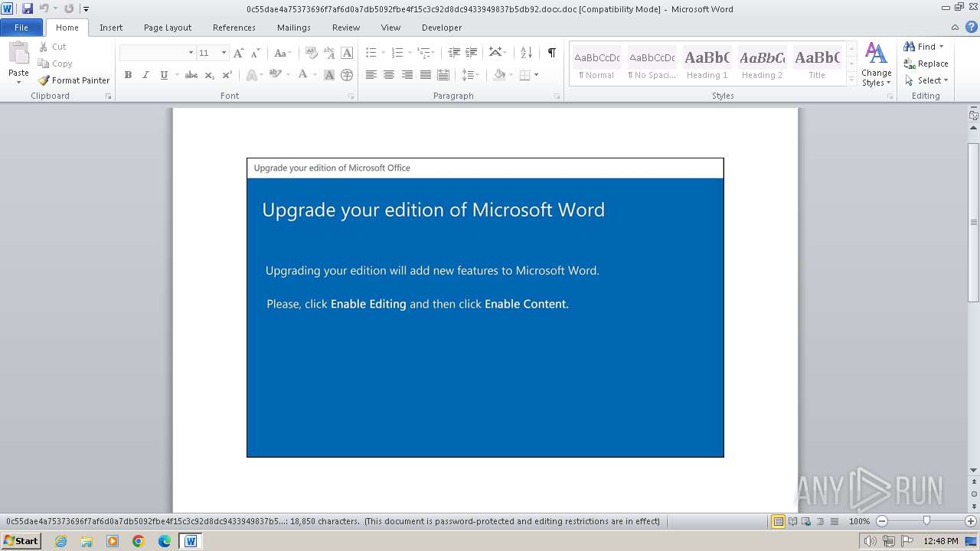Open Google Chrome from the taskbar
Screen dimensions: 980x551
click(x=139, y=541)
